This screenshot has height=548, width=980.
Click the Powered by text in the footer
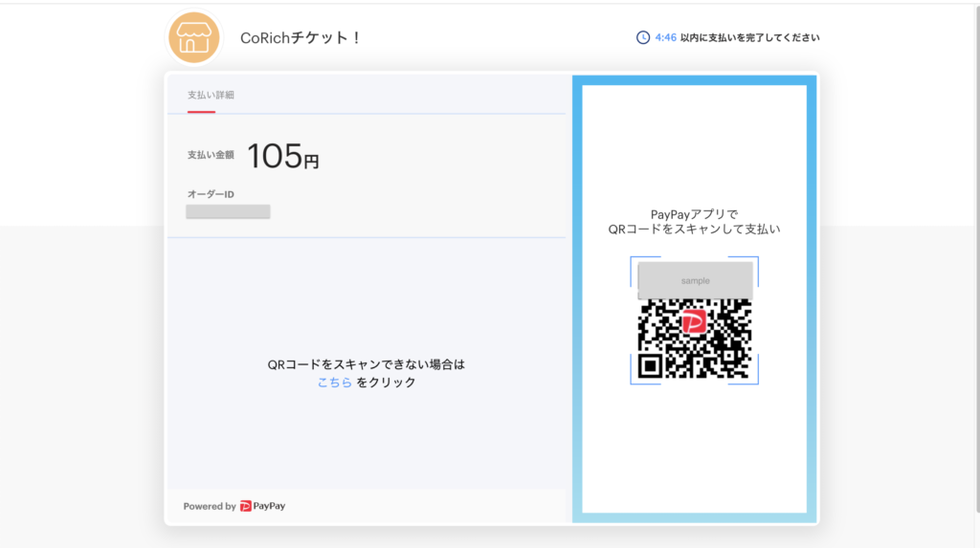(x=210, y=506)
